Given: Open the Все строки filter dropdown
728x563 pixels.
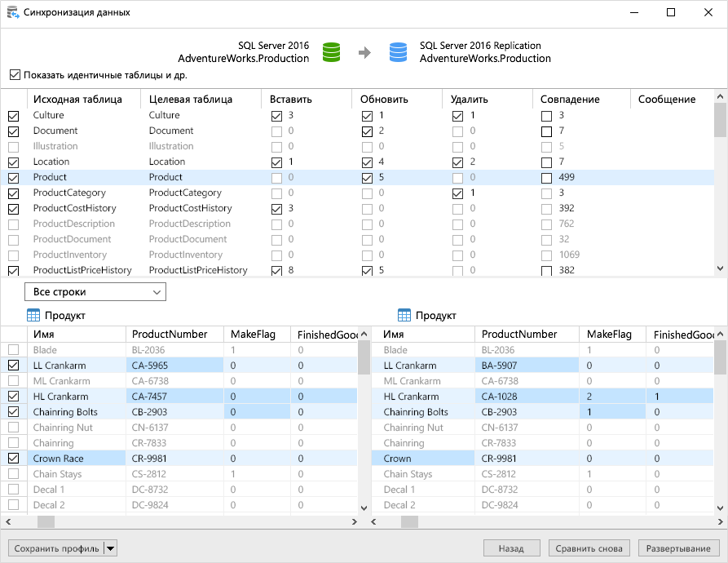Looking at the screenshot, I should point(95,292).
